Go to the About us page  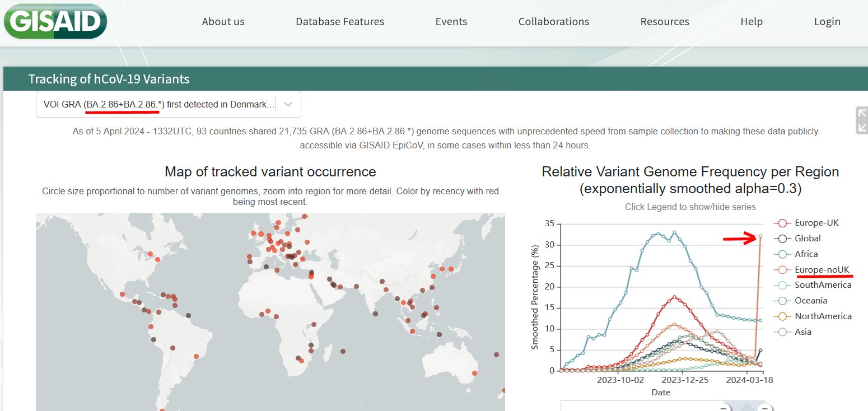[x=223, y=22]
